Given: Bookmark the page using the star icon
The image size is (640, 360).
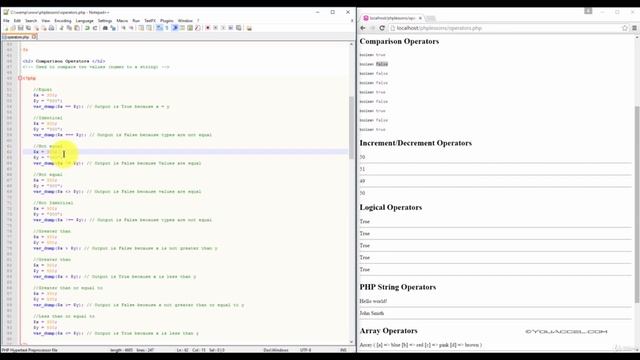Looking at the screenshot, I should click(x=624, y=28).
